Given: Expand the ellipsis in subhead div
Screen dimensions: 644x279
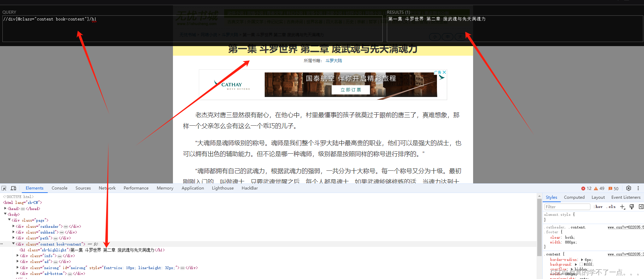Looking at the screenshot, I should point(62,232).
